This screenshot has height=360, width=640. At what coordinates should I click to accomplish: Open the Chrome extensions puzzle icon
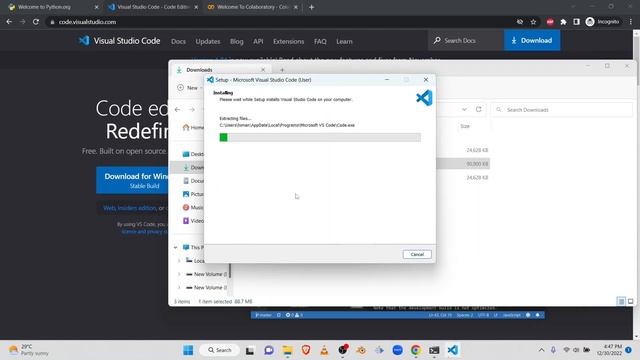563,22
